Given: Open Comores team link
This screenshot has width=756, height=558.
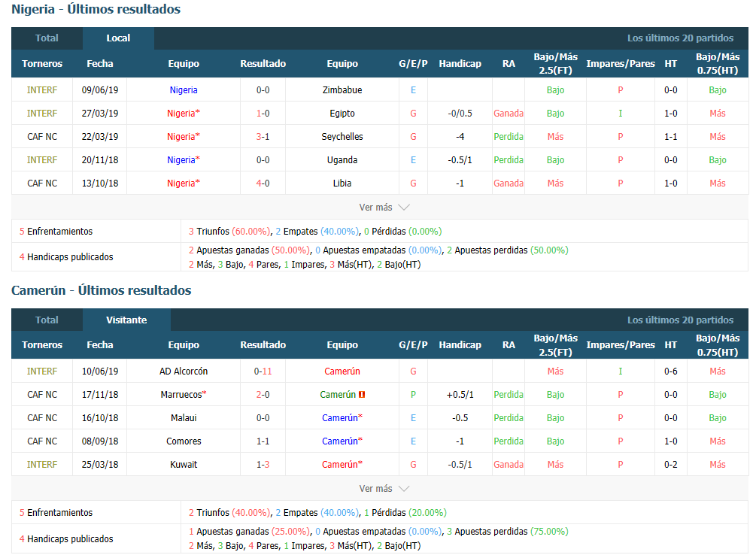Looking at the screenshot, I should click(184, 441).
